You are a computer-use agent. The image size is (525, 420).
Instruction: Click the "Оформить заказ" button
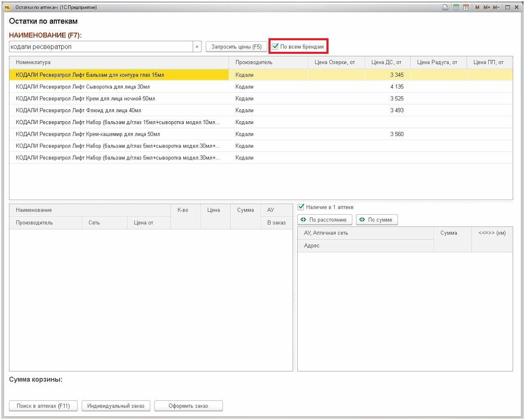click(188, 406)
